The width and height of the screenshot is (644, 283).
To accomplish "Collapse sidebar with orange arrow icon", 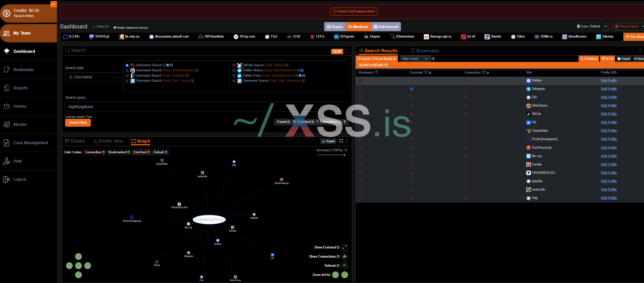I will 53,4.
